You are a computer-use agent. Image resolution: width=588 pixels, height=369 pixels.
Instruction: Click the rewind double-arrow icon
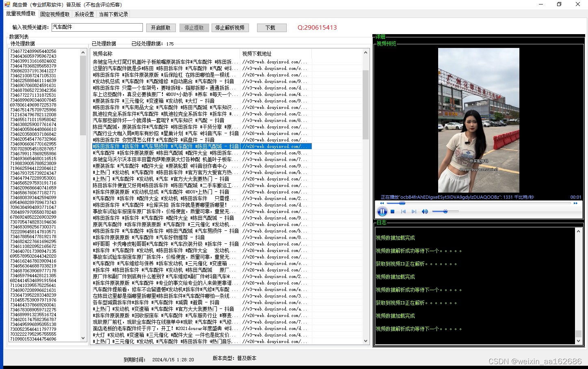pyautogui.click(x=382, y=203)
